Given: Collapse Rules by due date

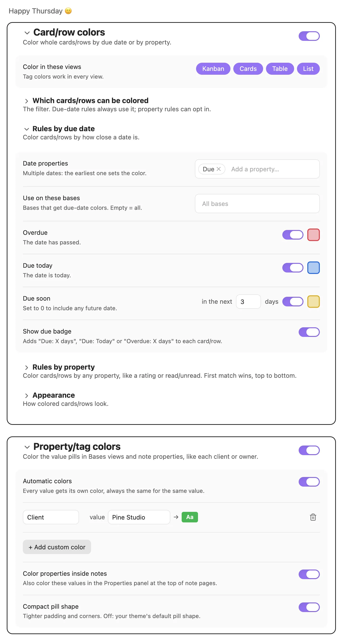Looking at the screenshot, I should pos(26,129).
